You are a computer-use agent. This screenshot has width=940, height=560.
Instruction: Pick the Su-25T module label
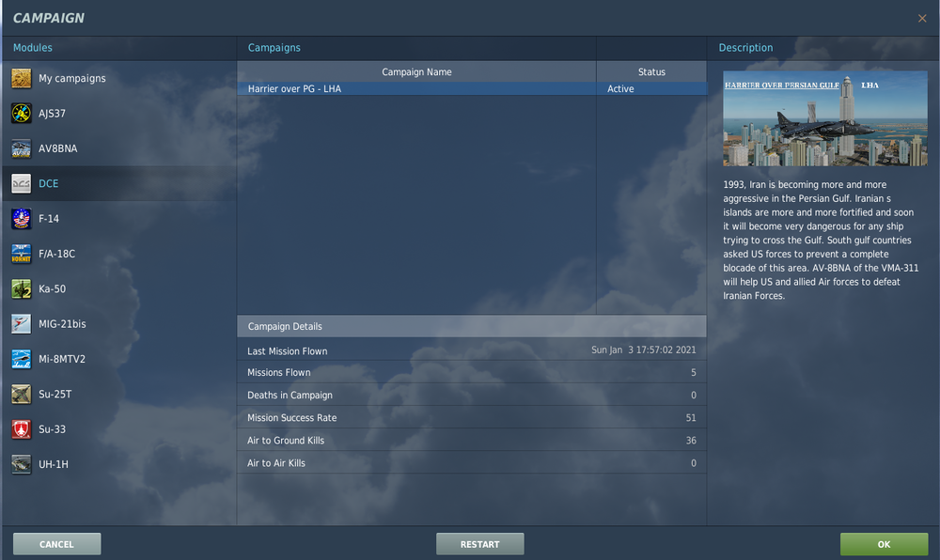(55, 394)
